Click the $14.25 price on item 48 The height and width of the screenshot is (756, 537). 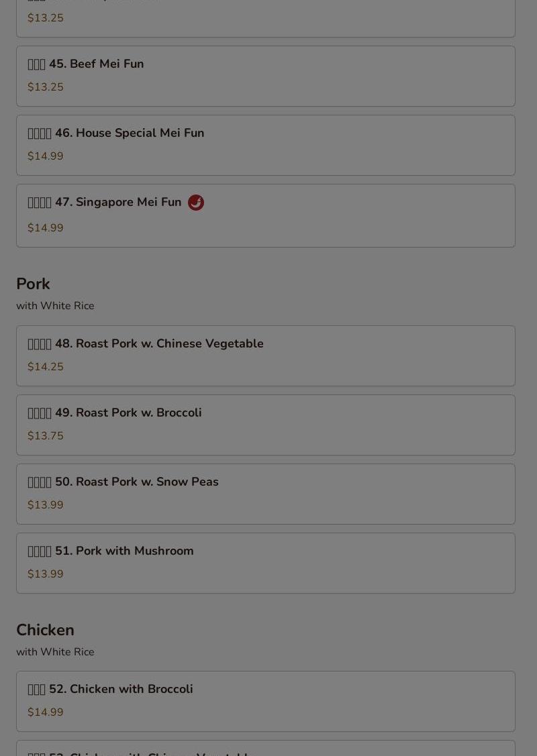click(46, 367)
